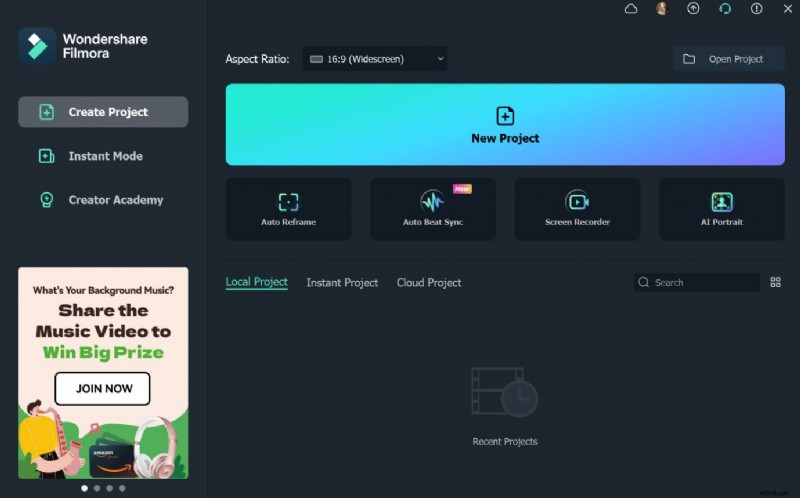Open the cloud storage icon
Image resolution: width=800 pixels, height=498 pixels.
click(x=631, y=9)
